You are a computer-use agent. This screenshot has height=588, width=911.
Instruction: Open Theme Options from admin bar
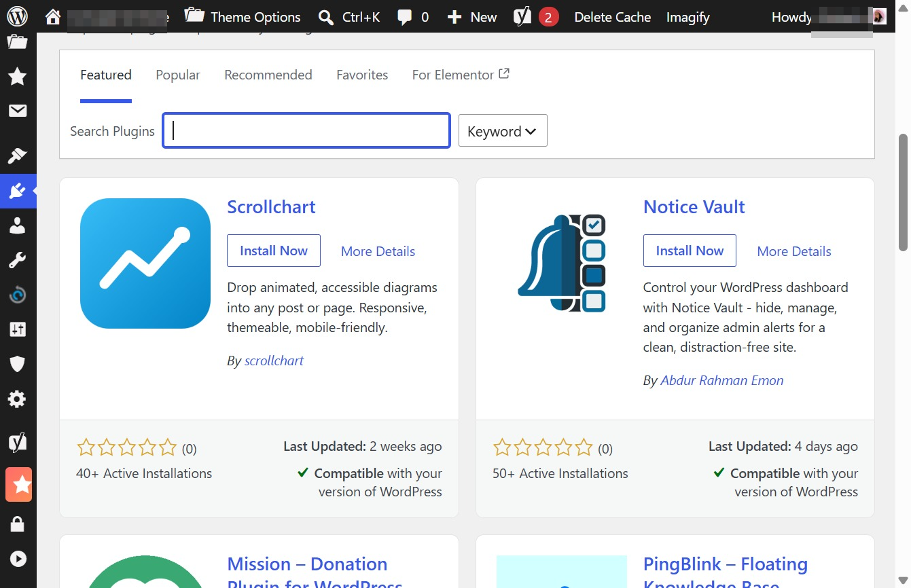243,17
